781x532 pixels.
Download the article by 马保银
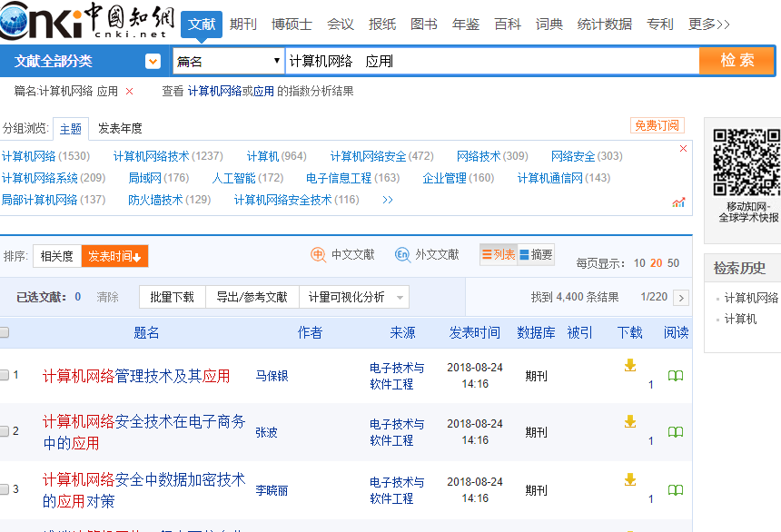(630, 365)
